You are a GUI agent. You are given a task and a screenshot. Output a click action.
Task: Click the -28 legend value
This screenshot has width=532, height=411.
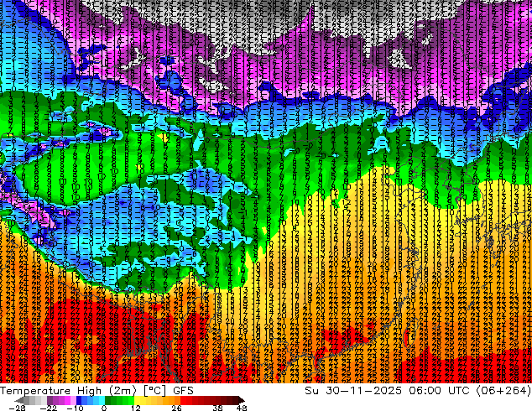point(17,408)
